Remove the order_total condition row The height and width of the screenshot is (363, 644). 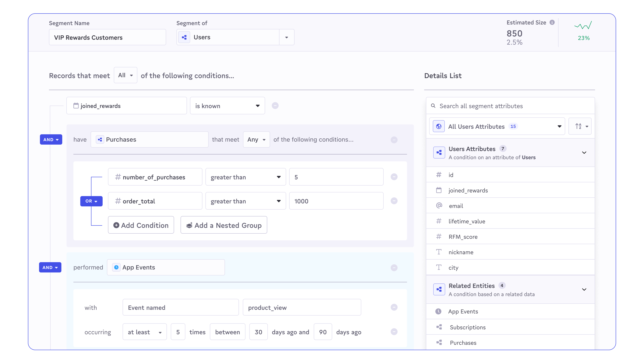pos(394,201)
